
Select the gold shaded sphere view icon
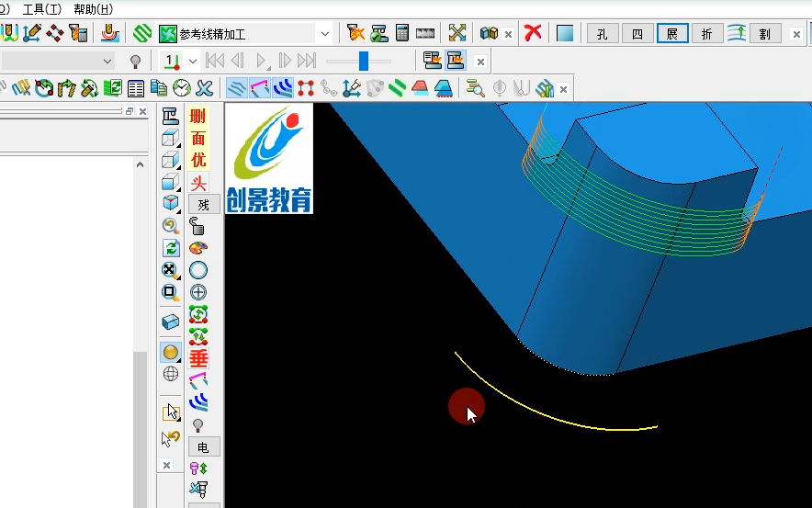(x=170, y=353)
